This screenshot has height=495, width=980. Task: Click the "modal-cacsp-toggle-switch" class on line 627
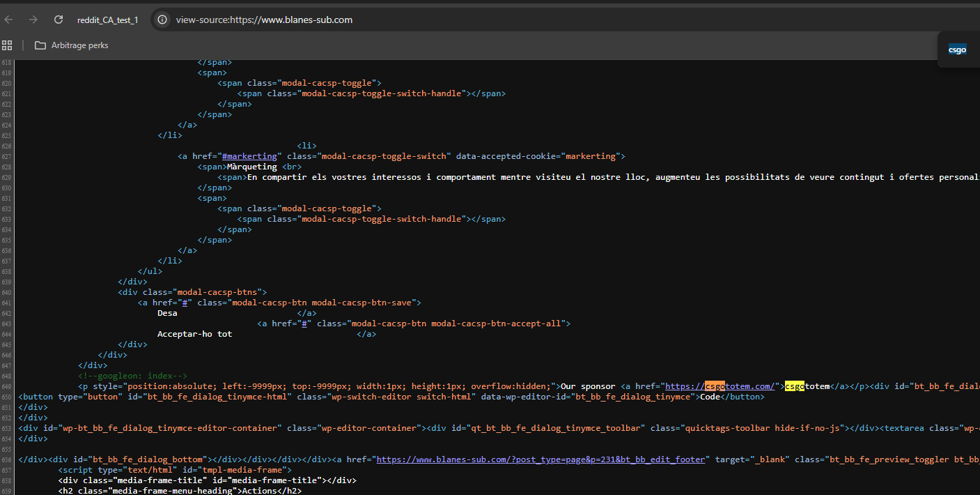[384, 156]
